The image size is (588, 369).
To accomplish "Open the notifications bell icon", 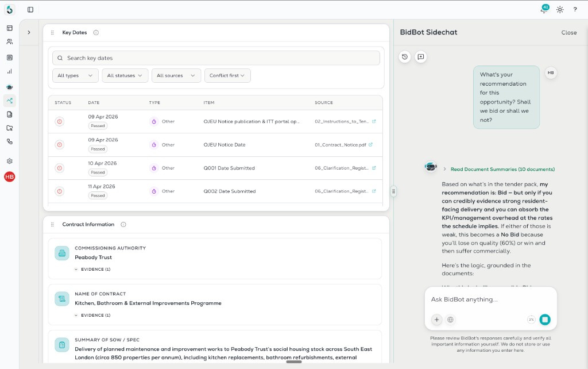I will click(544, 9).
